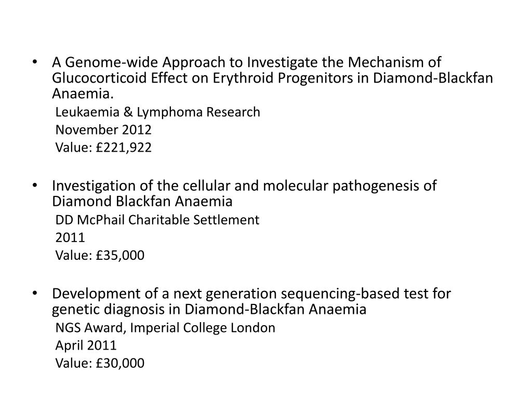Select the Genome-wide Approach title line
This screenshot has height=399, width=532.
(x=246, y=62)
